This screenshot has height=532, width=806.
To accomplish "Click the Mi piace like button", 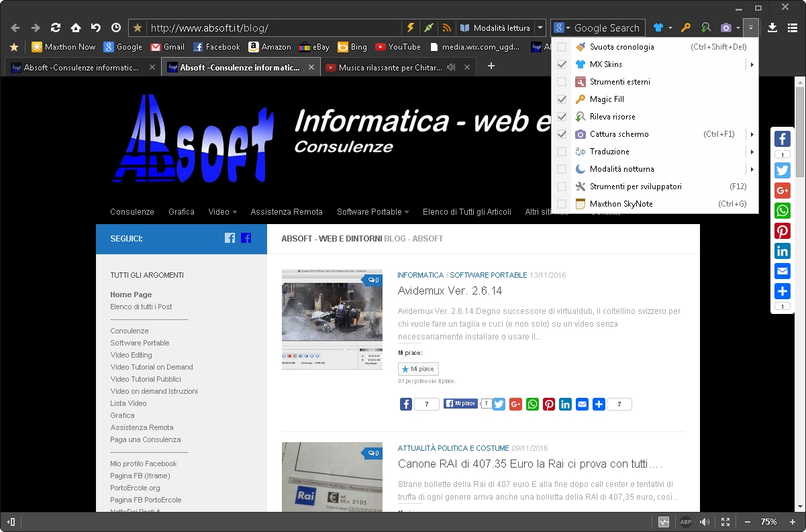I will coord(419,369).
